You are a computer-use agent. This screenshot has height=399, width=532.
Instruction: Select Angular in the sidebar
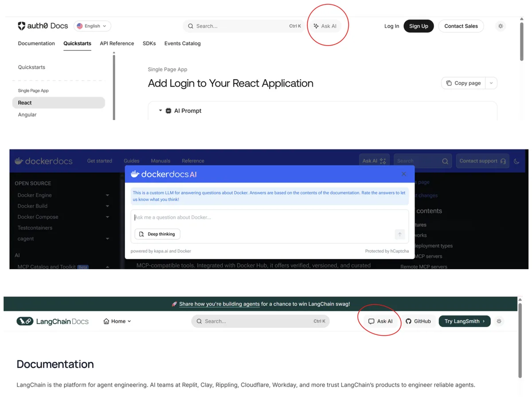[27, 115]
